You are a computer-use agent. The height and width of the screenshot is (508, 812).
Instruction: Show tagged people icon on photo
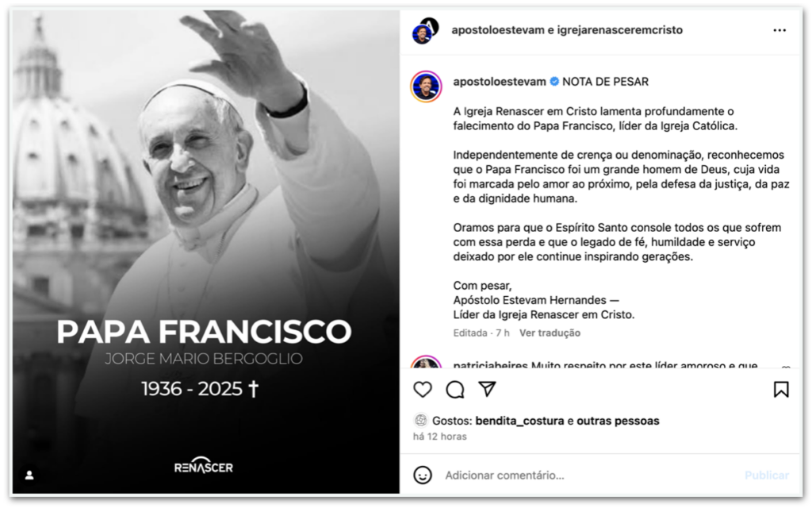[x=29, y=475]
